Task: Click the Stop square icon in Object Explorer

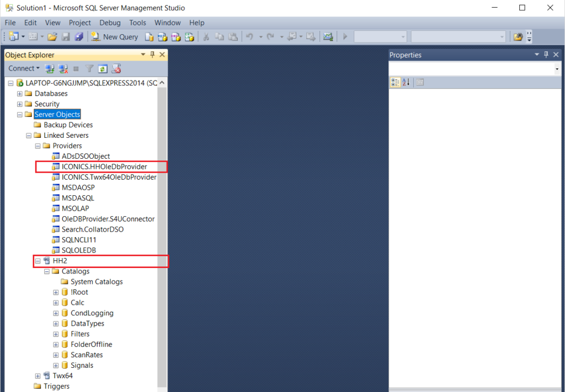Action: (x=76, y=68)
